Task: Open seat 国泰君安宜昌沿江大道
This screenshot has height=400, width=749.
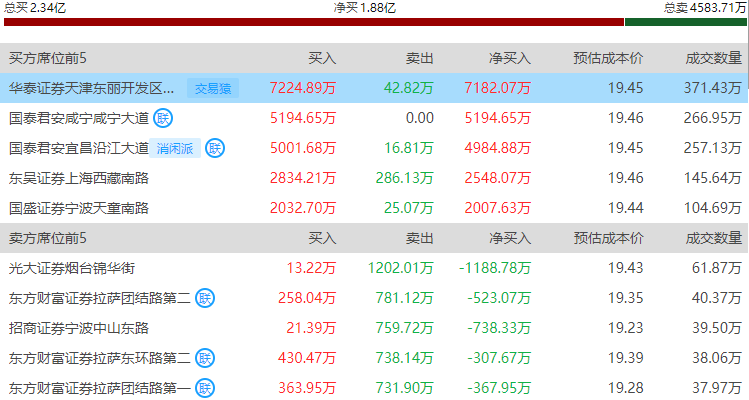Action: pos(79,148)
